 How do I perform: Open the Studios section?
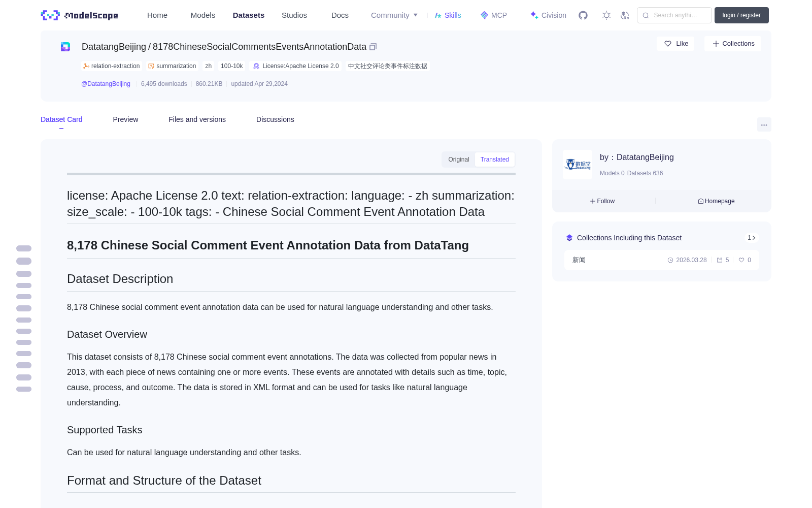pyautogui.click(x=294, y=15)
